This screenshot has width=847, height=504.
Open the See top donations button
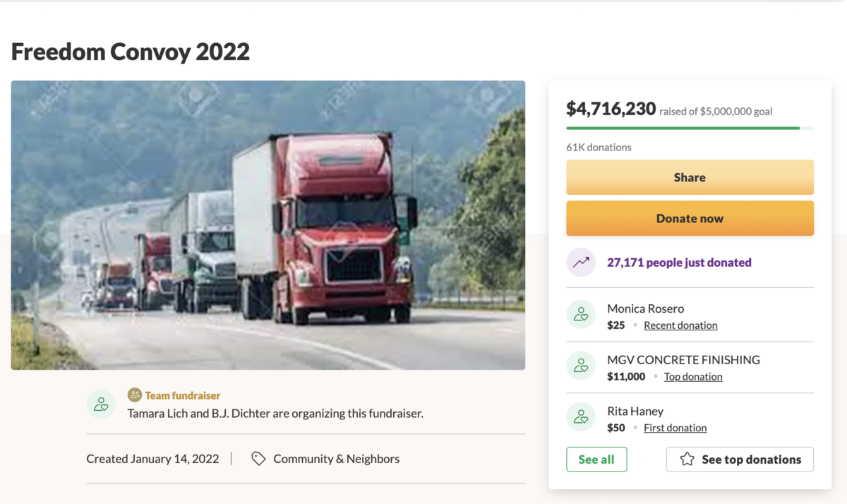click(740, 460)
